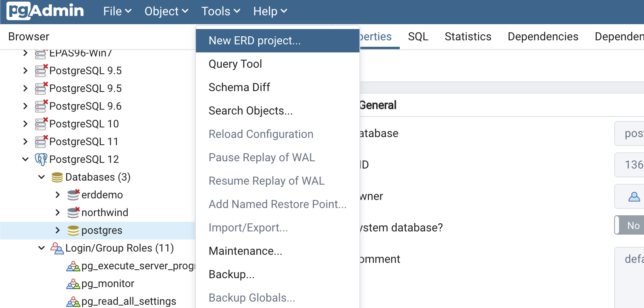644x308 pixels.
Task: Click the disconnected PostgreSQL 10 server icon
Action: pyautogui.click(x=41, y=124)
